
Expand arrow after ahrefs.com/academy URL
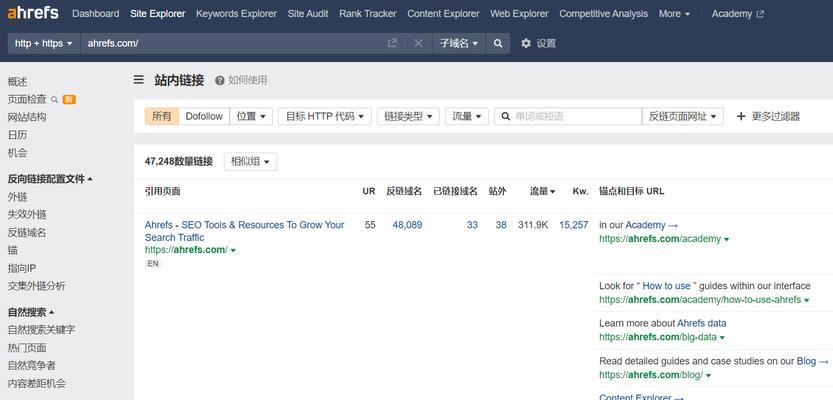(727, 240)
